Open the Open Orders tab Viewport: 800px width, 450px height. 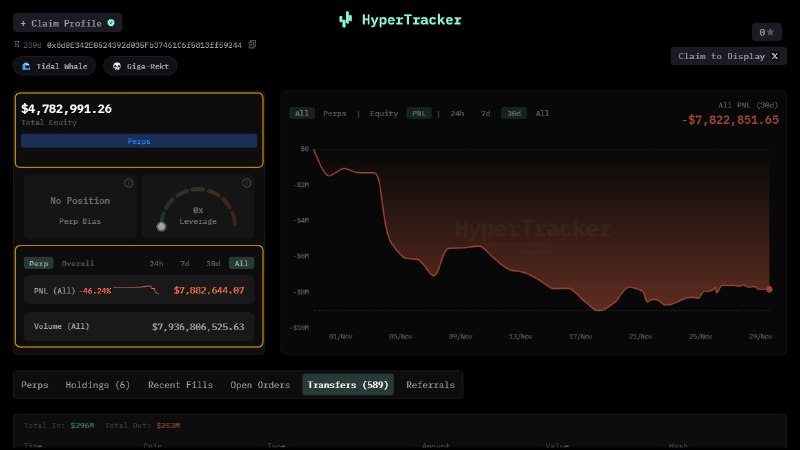tap(260, 385)
